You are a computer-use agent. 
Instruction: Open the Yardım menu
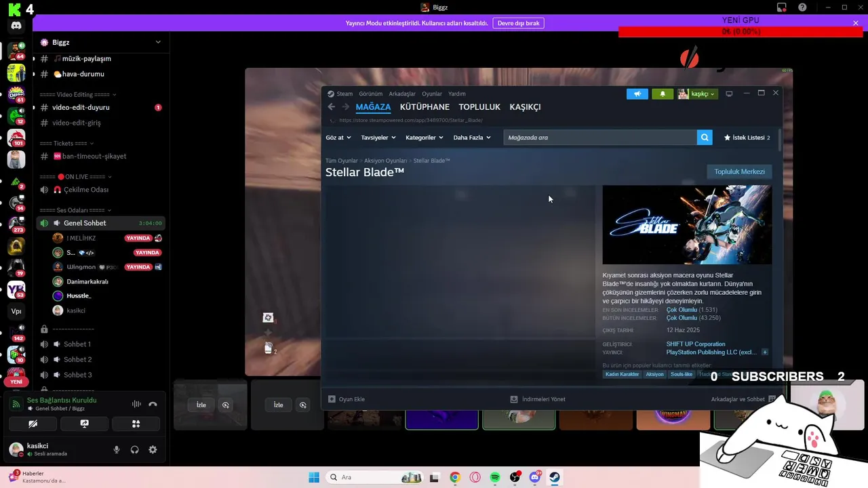pos(457,94)
